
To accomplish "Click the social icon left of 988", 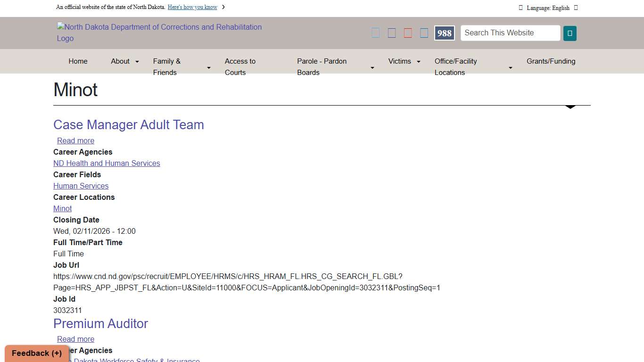I will [x=424, y=33].
